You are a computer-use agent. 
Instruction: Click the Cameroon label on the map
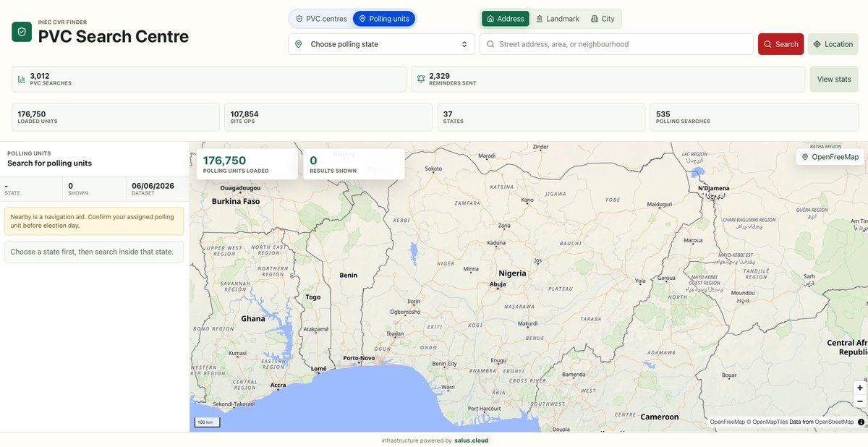pos(660,417)
